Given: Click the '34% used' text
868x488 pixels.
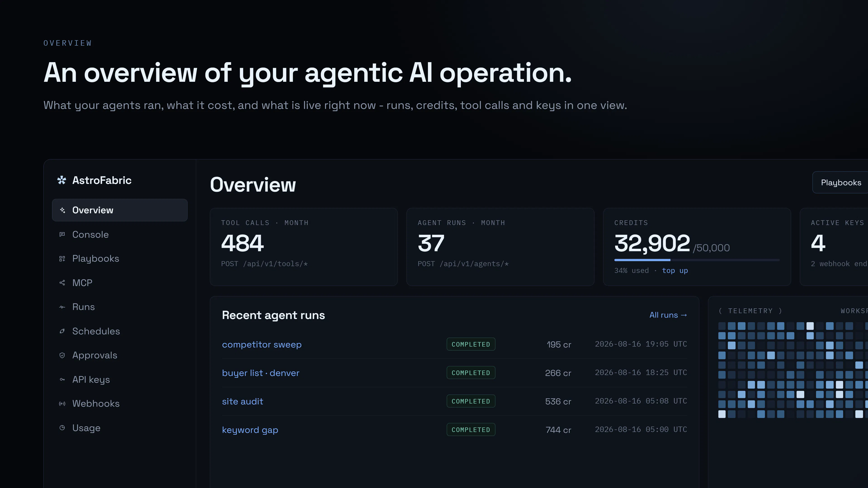Looking at the screenshot, I should point(632,270).
